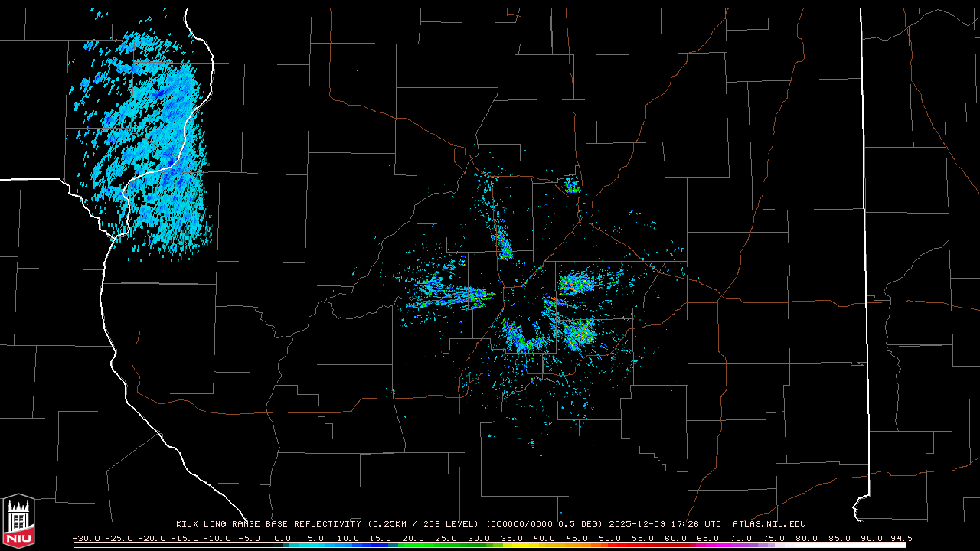
Task: Click the 0.5 DEG elevation label
Action: (x=581, y=524)
